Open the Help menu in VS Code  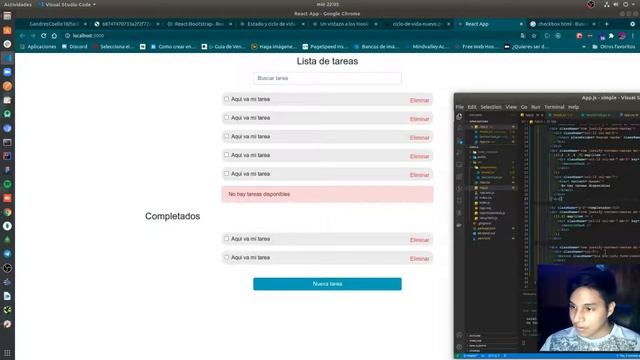tap(573, 107)
